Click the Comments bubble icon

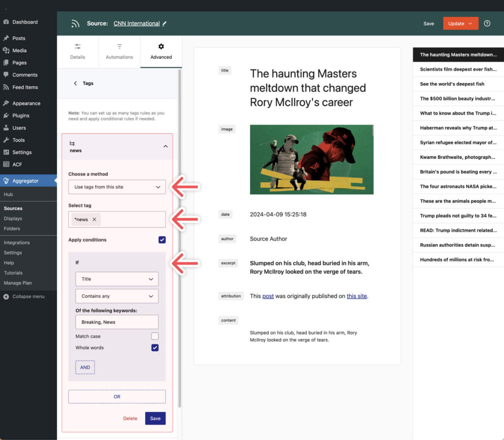coord(6,75)
